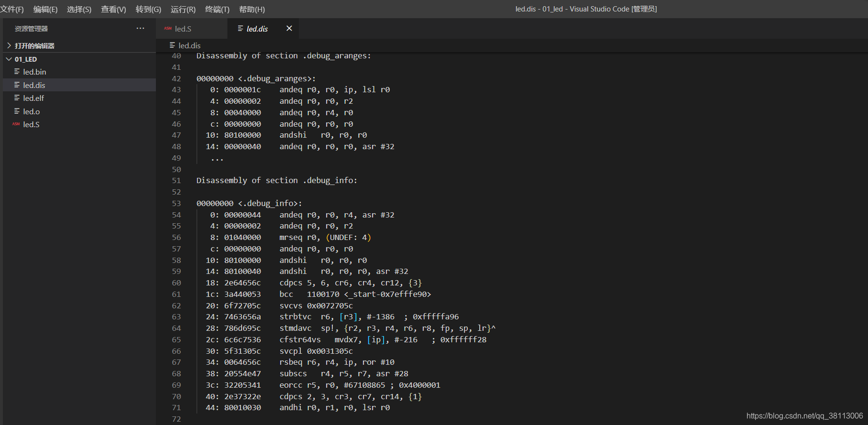868x425 pixels.
Task: Click the 'cfstr64vs mvdx7' instruction
Action: 348,340
